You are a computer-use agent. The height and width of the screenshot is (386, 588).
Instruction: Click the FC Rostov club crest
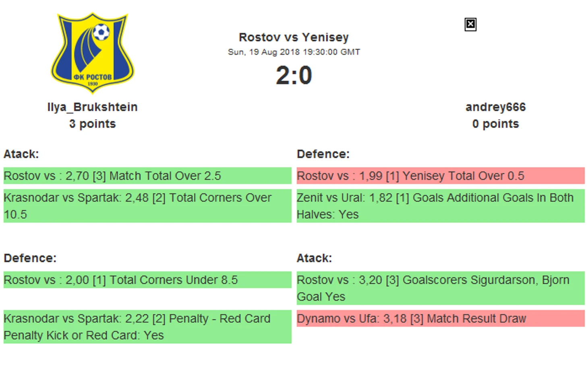point(93,53)
